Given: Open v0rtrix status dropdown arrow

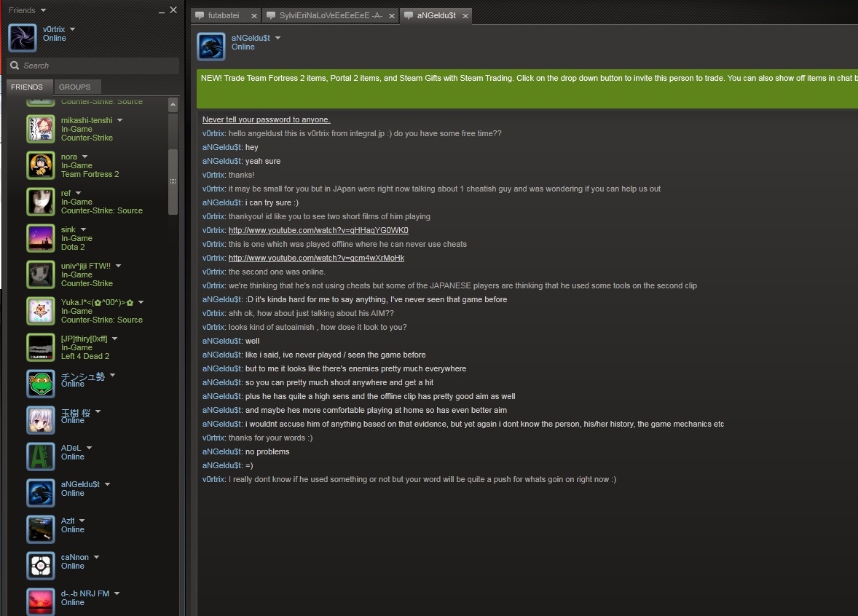Looking at the screenshot, I should (x=72, y=29).
